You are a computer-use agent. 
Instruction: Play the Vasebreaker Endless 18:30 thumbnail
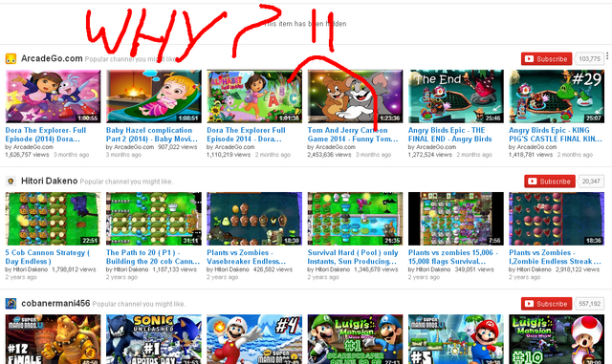(x=254, y=219)
